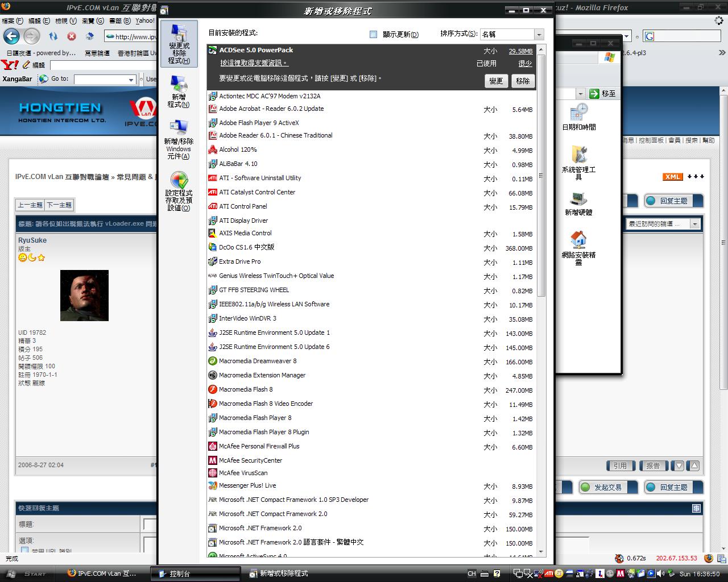
Task: Click the Macromedia Flash 8 red icon
Action: point(213,389)
